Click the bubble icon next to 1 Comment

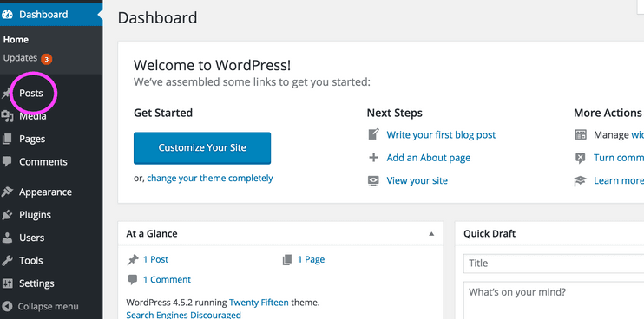132,280
